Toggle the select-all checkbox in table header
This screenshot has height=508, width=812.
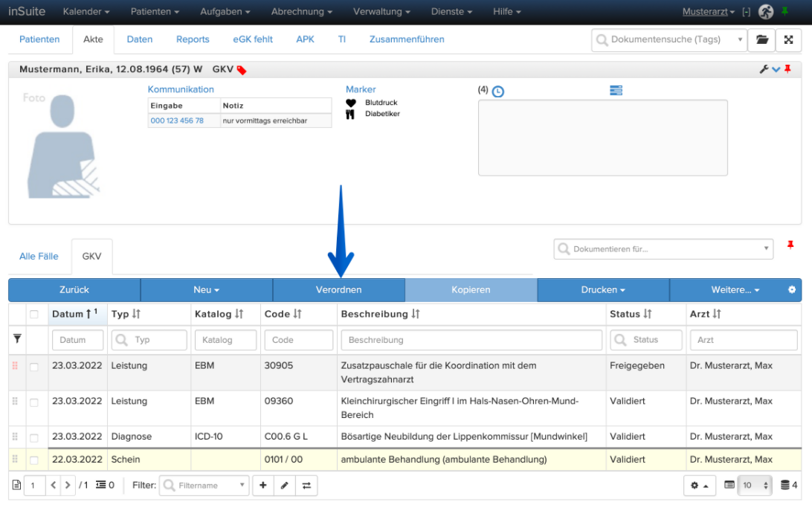coord(34,315)
